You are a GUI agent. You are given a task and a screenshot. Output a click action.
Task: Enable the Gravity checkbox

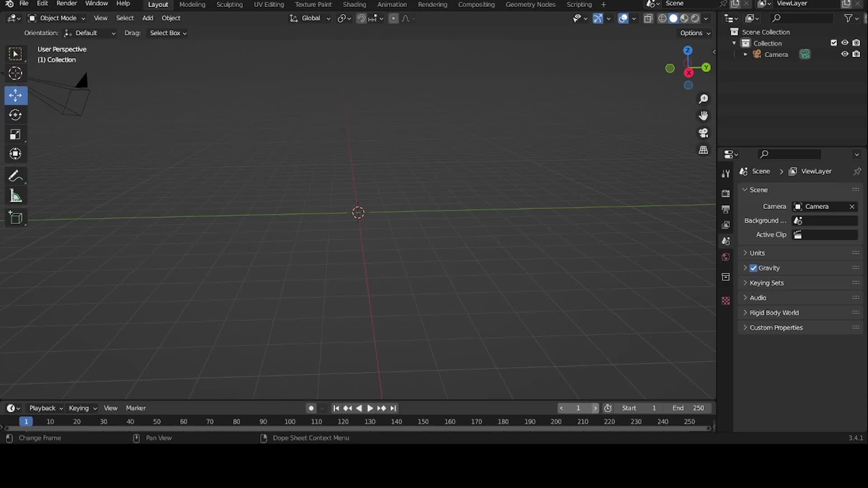(753, 267)
